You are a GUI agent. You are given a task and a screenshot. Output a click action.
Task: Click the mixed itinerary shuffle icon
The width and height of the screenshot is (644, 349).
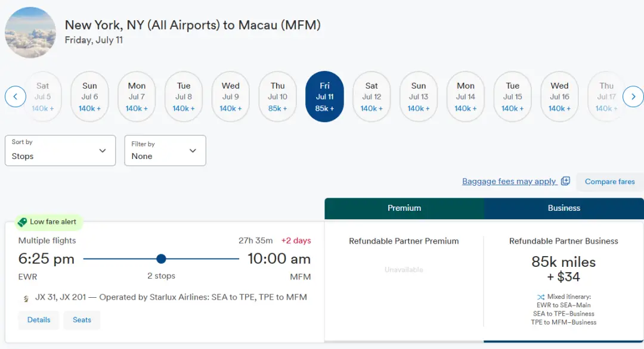coord(540,297)
